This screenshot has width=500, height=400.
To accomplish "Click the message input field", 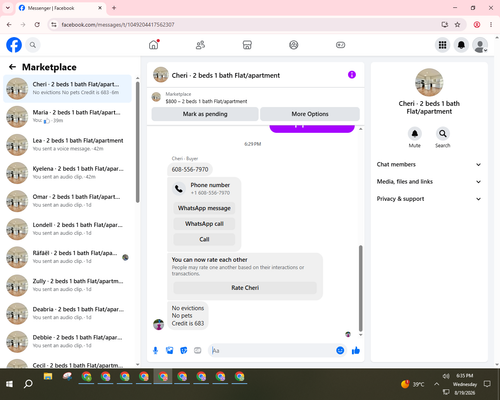I will click(272, 350).
